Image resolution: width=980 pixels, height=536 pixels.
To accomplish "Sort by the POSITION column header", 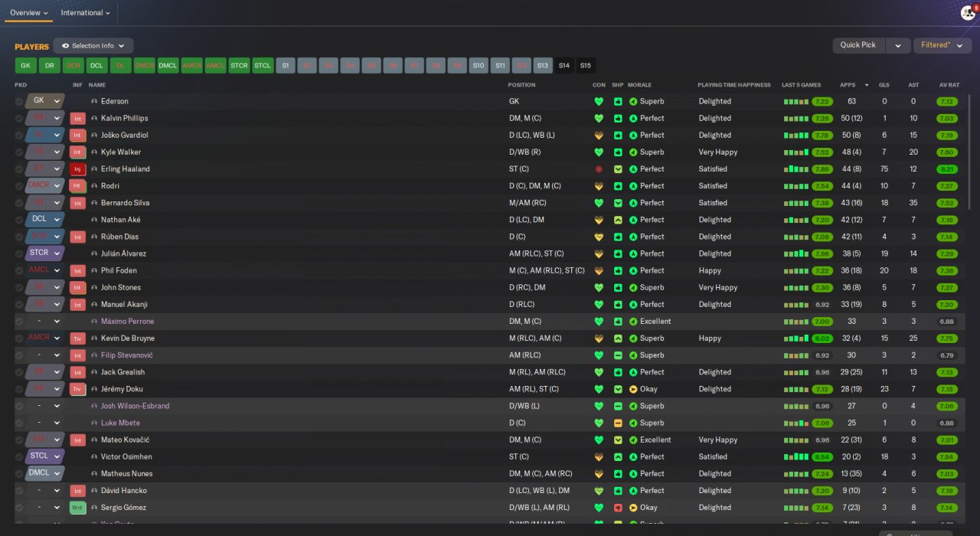I will pyautogui.click(x=521, y=85).
